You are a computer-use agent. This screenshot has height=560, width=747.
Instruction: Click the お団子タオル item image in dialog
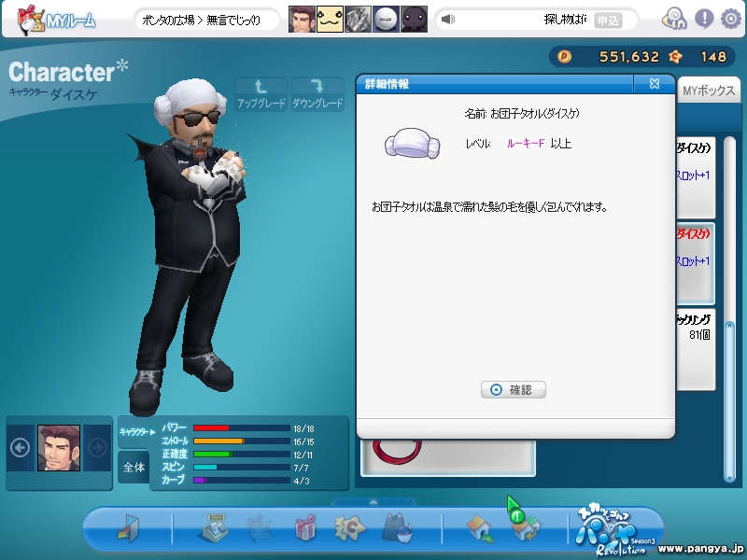[413, 143]
